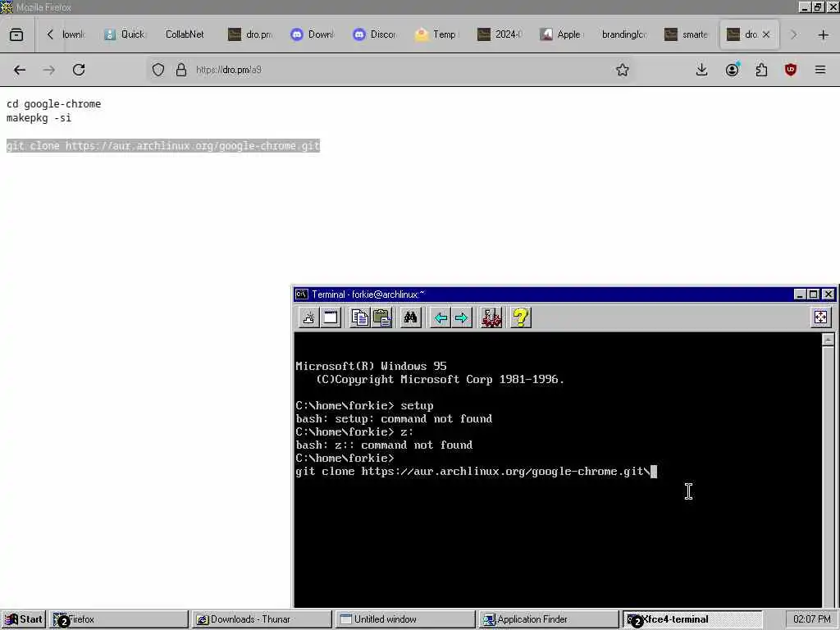This screenshot has width=840, height=630.
Task: Open the uBlock Origin shield icon
Action: tap(790, 70)
